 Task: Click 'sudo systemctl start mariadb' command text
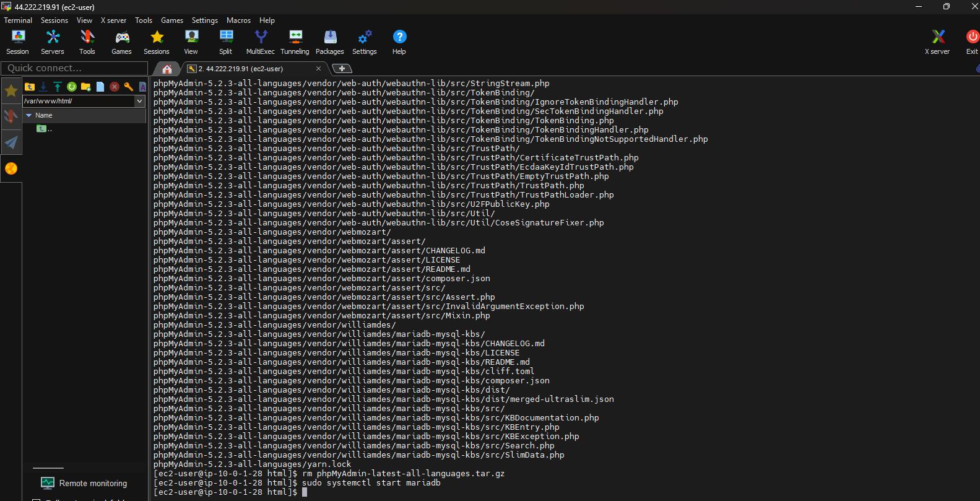pyautogui.click(x=371, y=483)
